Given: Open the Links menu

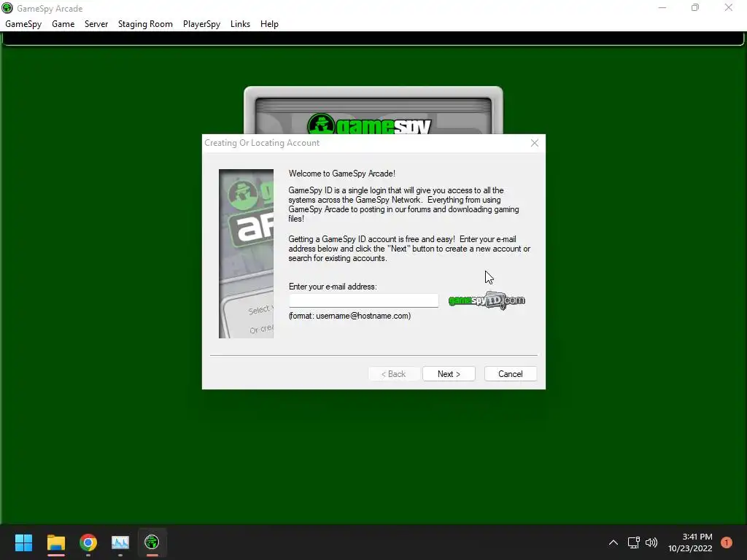Looking at the screenshot, I should pyautogui.click(x=240, y=24).
